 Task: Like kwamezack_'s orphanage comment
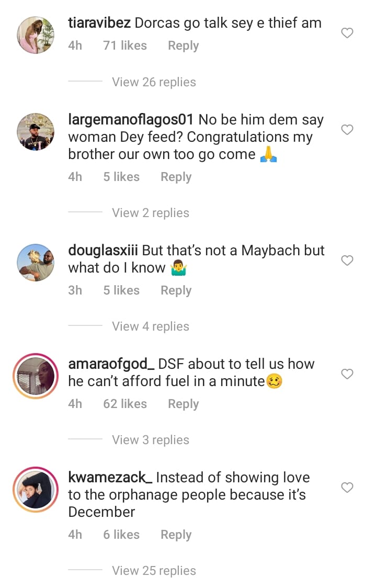coord(347,488)
